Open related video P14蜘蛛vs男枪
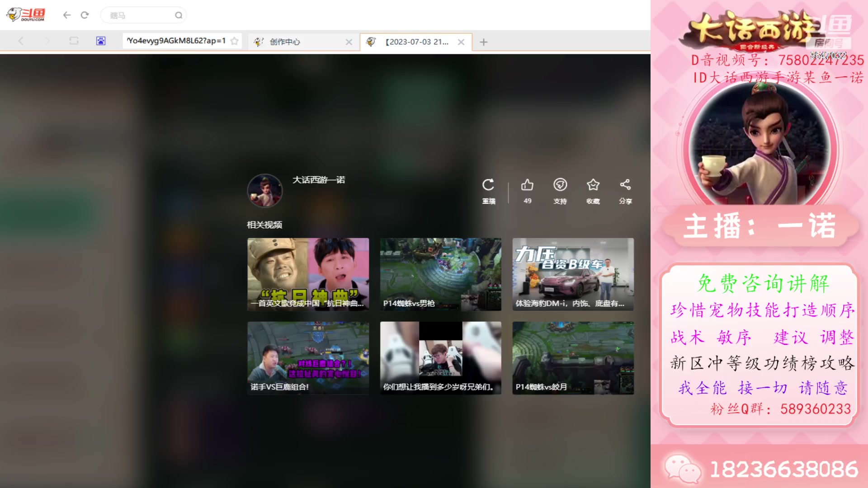The width and height of the screenshot is (868, 488). (x=441, y=274)
